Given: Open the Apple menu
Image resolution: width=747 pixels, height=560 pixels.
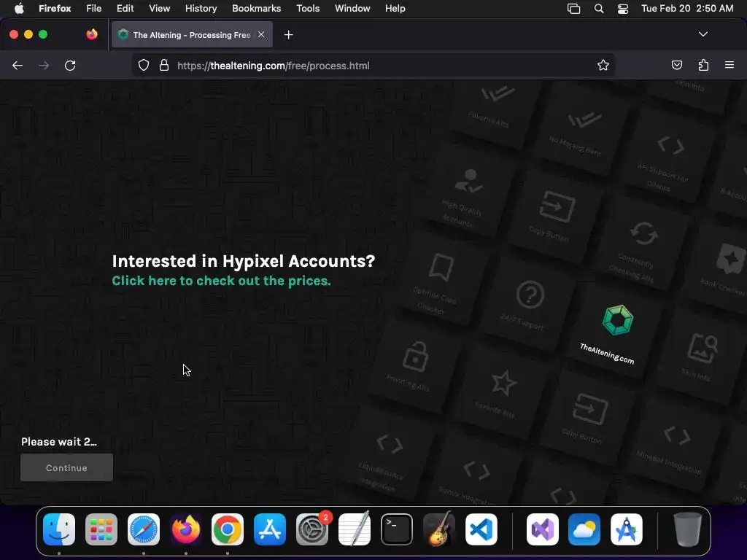Looking at the screenshot, I should coord(19,8).
